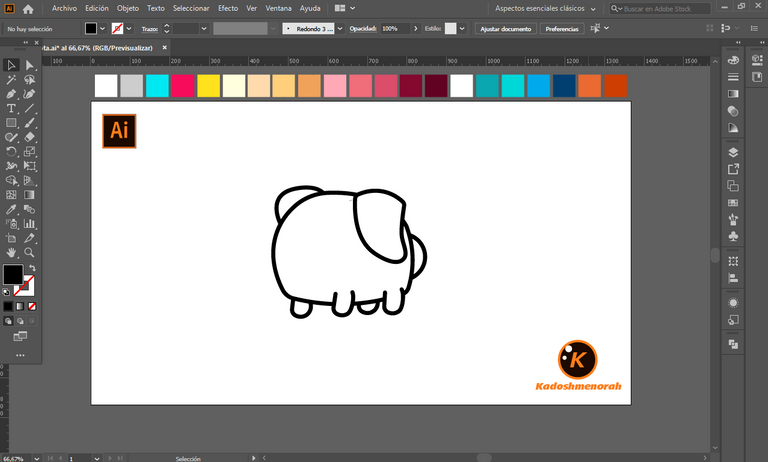Select the Blend tool

point(29,209)
